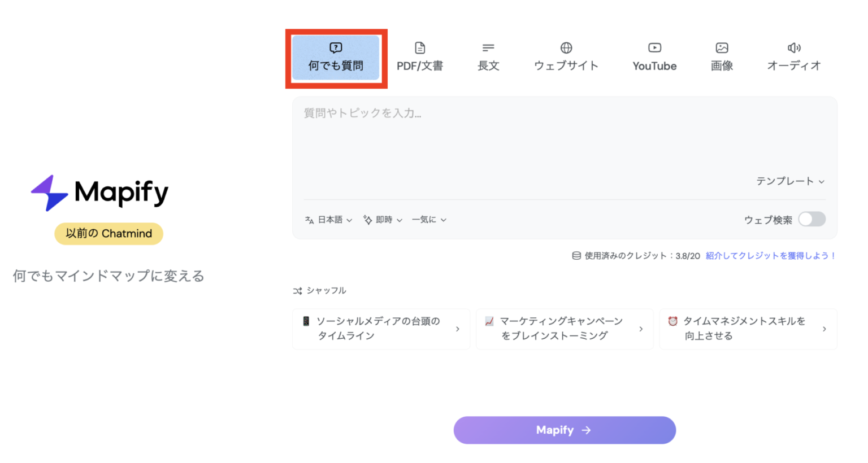
Task: Open 紹介してクレジットを獲得しよう link
Action: (x=770, y=256)
